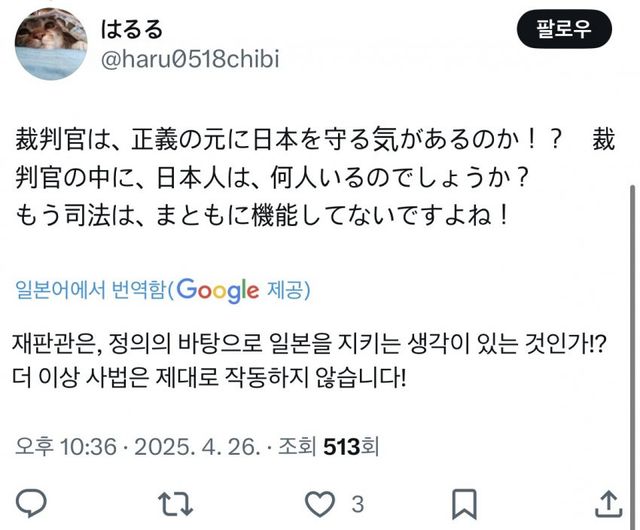Click the Google logo in the translation credit
Screen dimensions: 640x530
pyautogui.click(x=220, y=291)
